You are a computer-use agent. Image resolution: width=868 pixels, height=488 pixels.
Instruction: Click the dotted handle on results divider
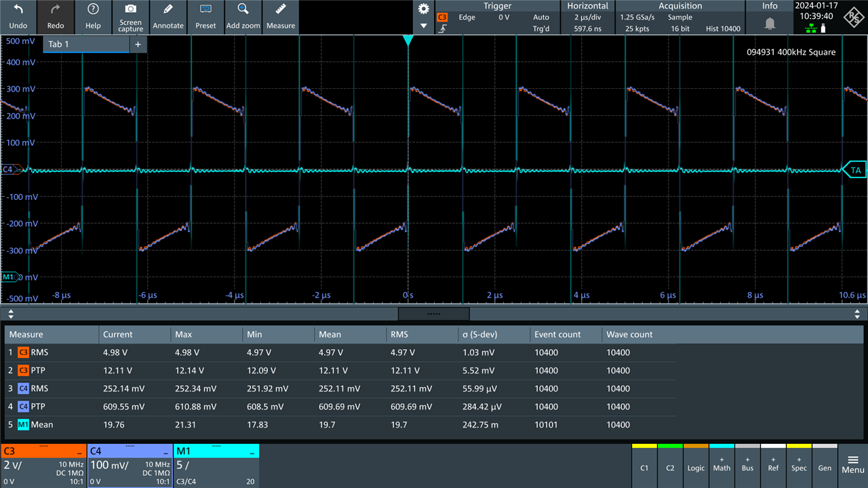(434, 314)
